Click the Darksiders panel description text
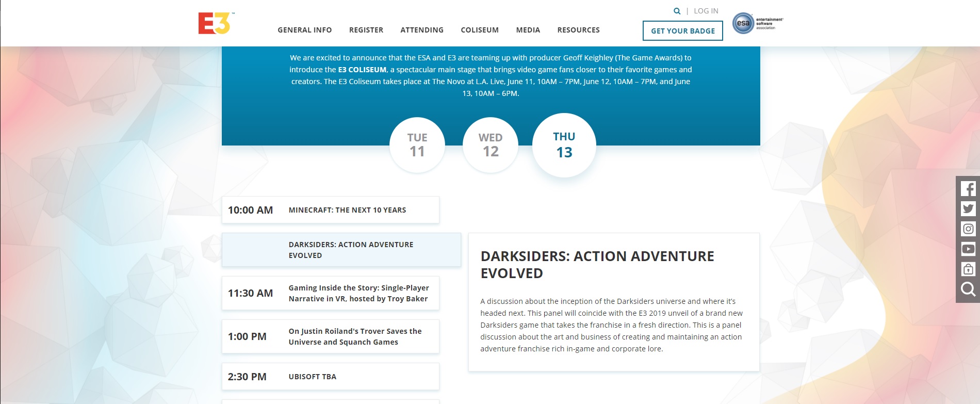The height and width of the screenshot is (404, 980). (612, 325)
